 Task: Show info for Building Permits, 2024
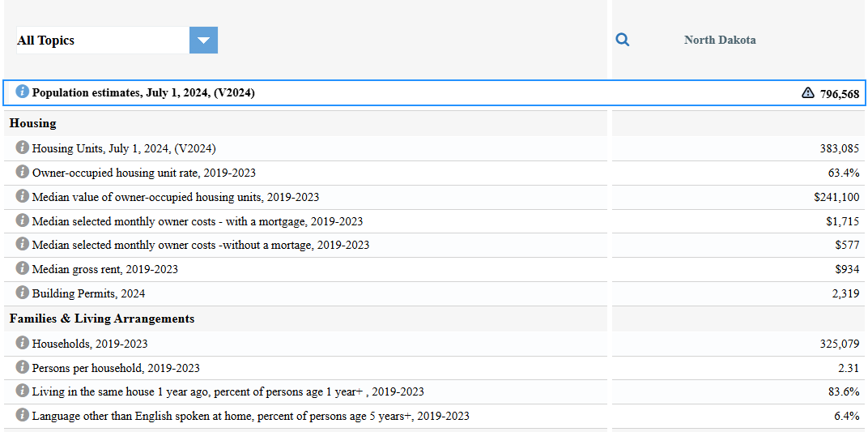23,293
